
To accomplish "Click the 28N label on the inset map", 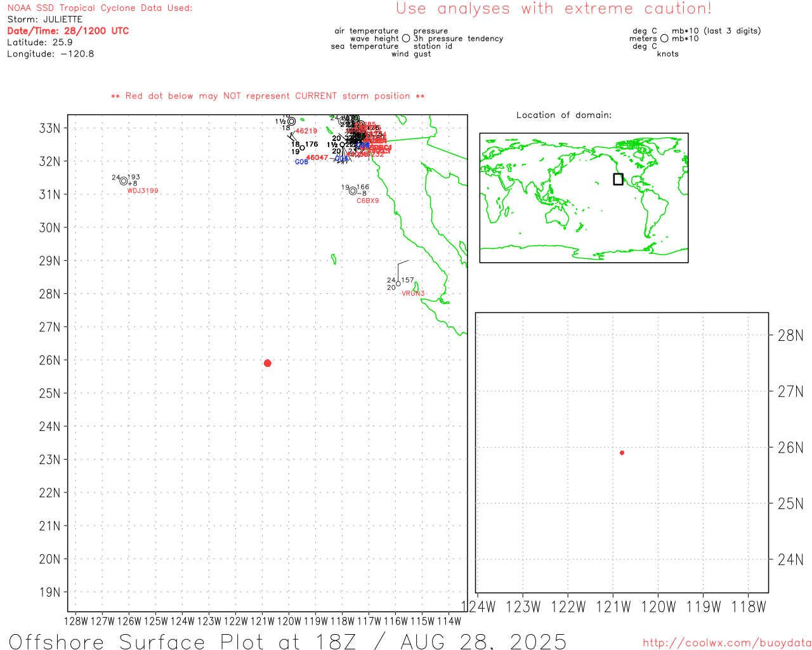I will pyautogui.click(x=790, y=336).
